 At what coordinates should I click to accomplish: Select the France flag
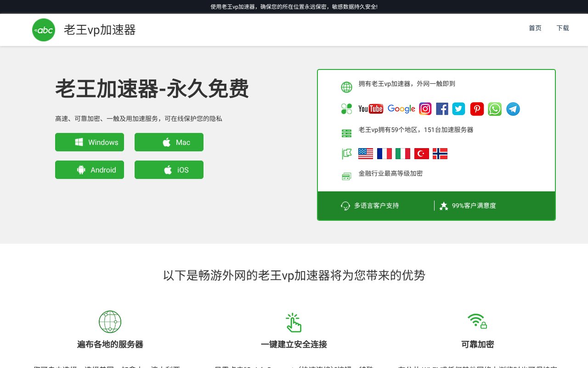(x=384, y=153)
